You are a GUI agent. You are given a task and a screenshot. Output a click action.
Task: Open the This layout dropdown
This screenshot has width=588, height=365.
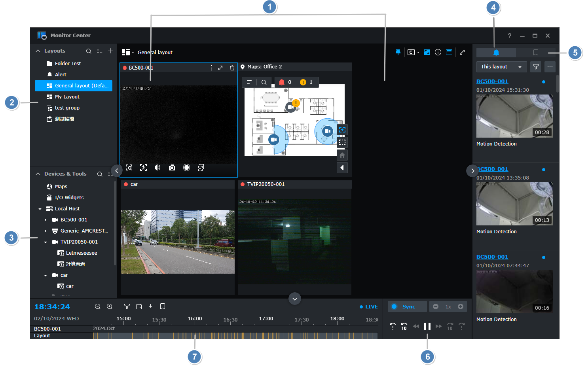502,67
